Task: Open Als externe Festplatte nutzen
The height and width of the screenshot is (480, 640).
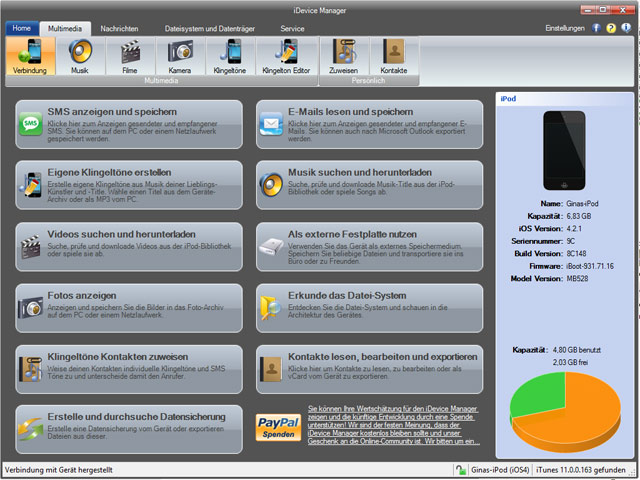Action: [x=369, y=247]
